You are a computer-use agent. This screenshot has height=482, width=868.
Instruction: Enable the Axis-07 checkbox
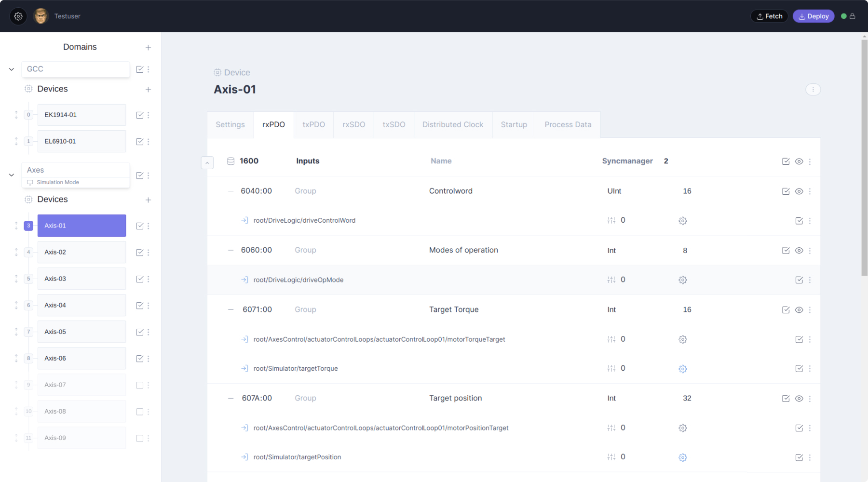[x=140, y=385]
